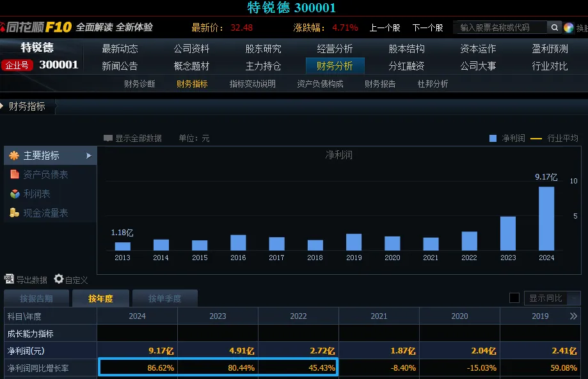Click the 导出数据 export icon

coord(9,279)
